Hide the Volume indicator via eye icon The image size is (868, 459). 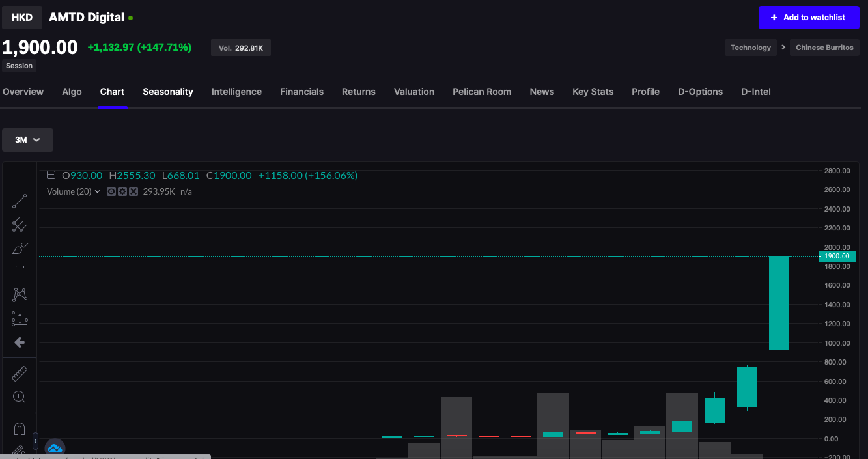[111, 191]
